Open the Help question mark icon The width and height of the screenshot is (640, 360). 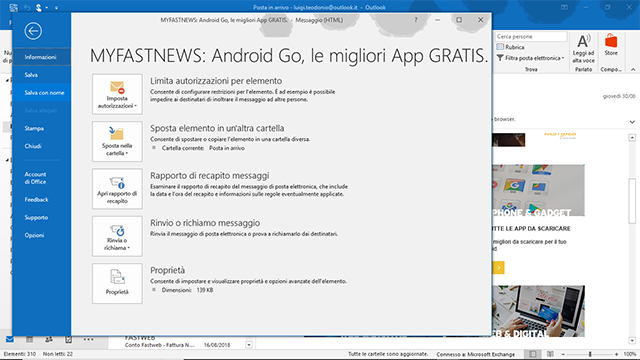tap(416, 20)
